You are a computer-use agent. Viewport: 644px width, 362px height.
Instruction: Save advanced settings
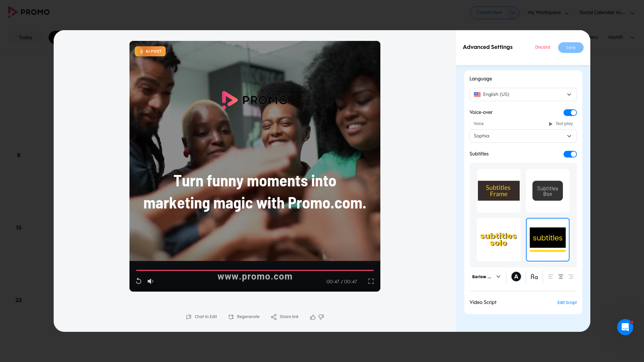click(571, 48)
